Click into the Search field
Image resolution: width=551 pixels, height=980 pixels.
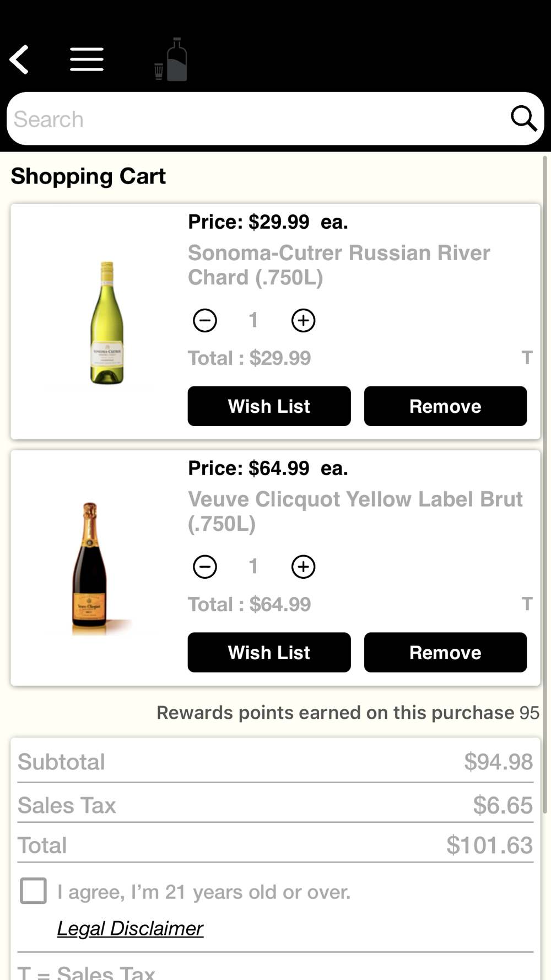pyautogui.click(x=253, y=119)
